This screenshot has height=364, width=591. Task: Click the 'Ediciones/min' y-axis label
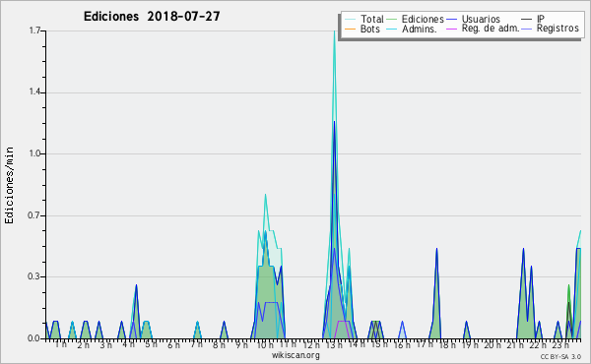9,185
